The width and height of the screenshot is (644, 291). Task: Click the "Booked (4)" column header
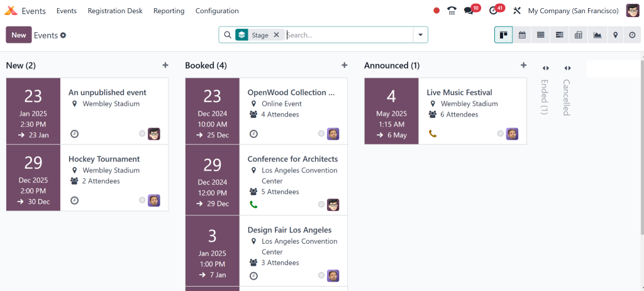click(206, 66)
